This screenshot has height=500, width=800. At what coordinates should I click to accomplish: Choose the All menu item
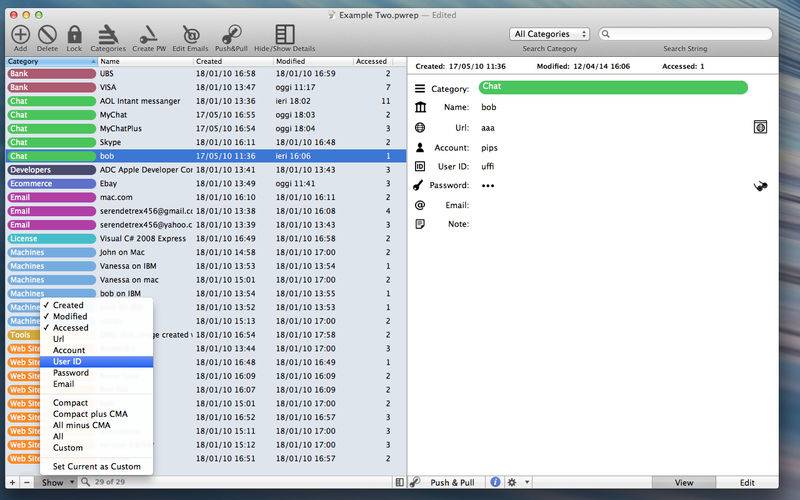tap(96, 436)
